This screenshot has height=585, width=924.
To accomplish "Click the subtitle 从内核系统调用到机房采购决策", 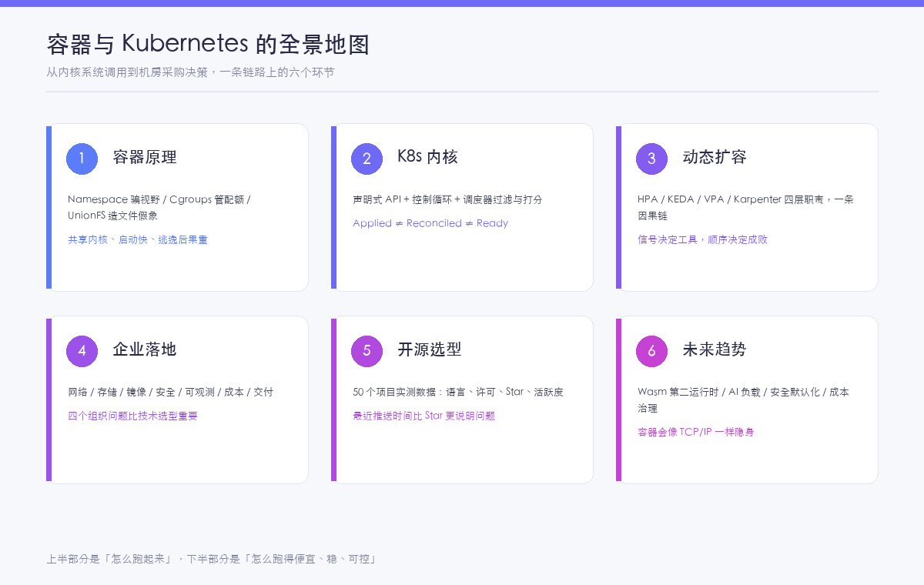I will point(190,72).
